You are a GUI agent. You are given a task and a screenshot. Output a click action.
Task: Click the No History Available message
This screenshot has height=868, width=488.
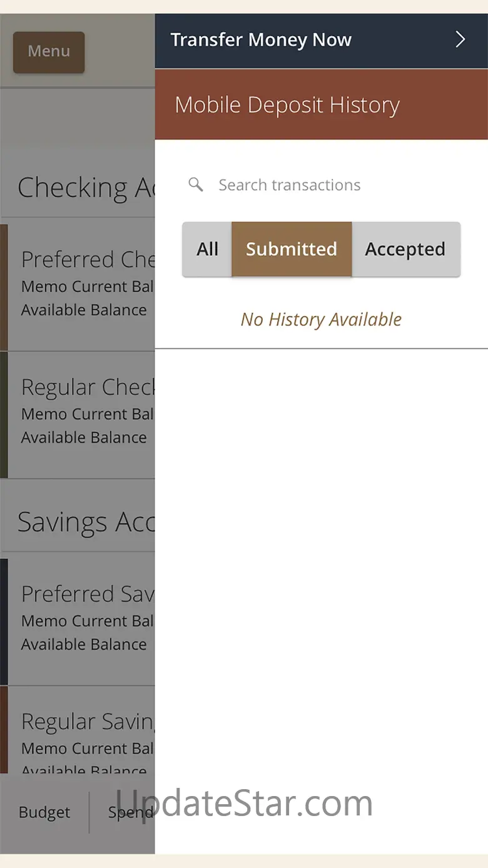click(321, 320)
